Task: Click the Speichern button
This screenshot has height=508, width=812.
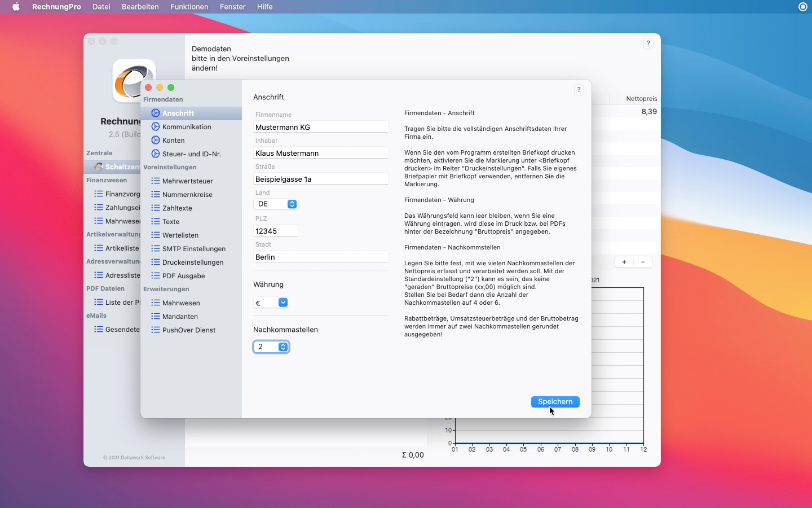Action: 555,402
